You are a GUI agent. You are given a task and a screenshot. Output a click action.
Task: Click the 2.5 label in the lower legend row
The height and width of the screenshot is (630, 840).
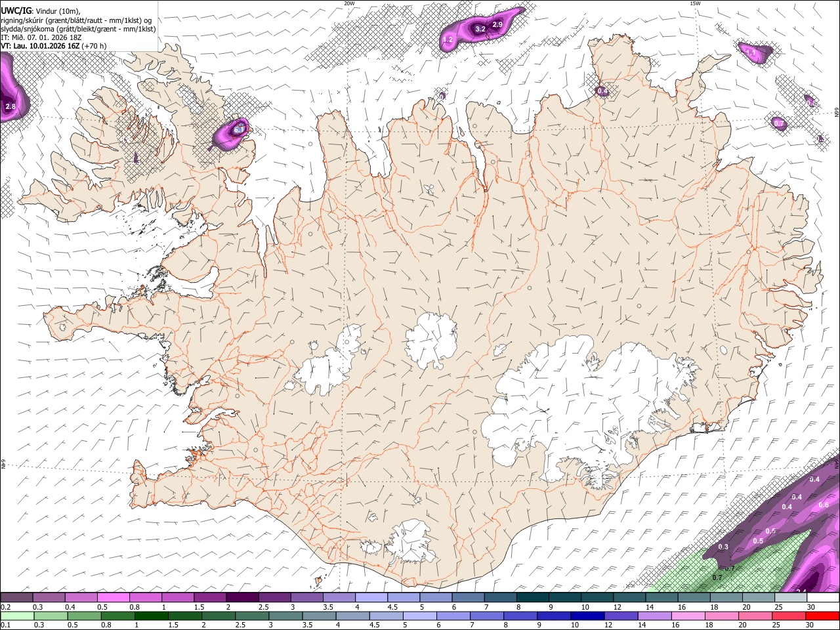coord(240,625)
